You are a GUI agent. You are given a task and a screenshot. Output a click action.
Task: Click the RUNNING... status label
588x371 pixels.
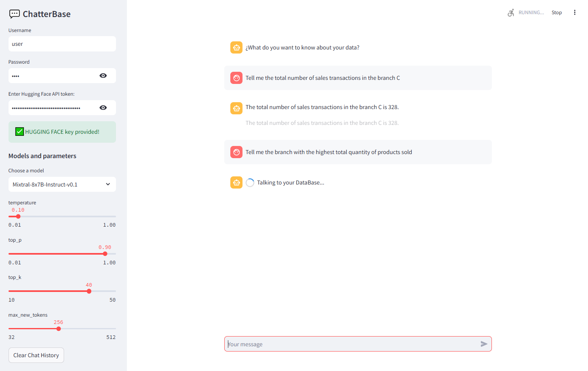531,12
